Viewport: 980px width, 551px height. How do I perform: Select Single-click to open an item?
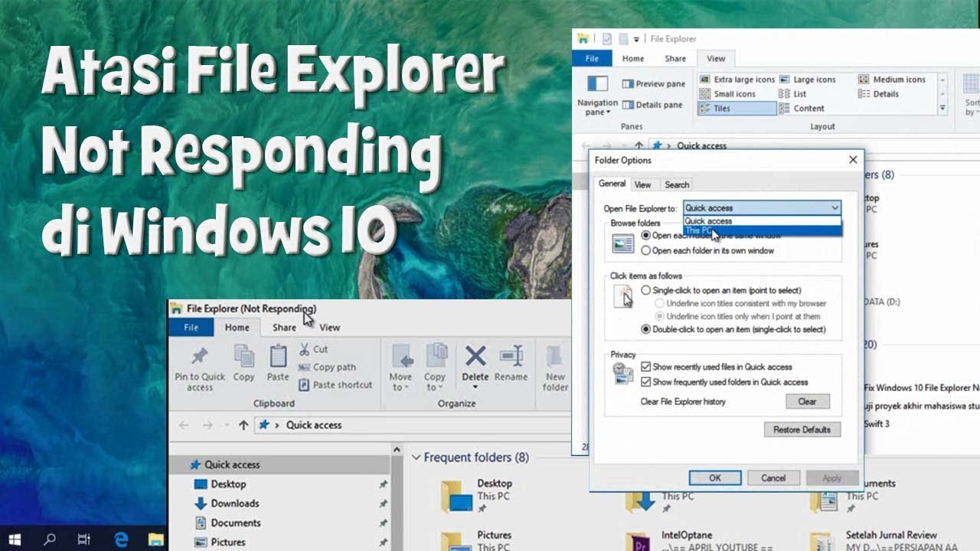pos(721,290)
